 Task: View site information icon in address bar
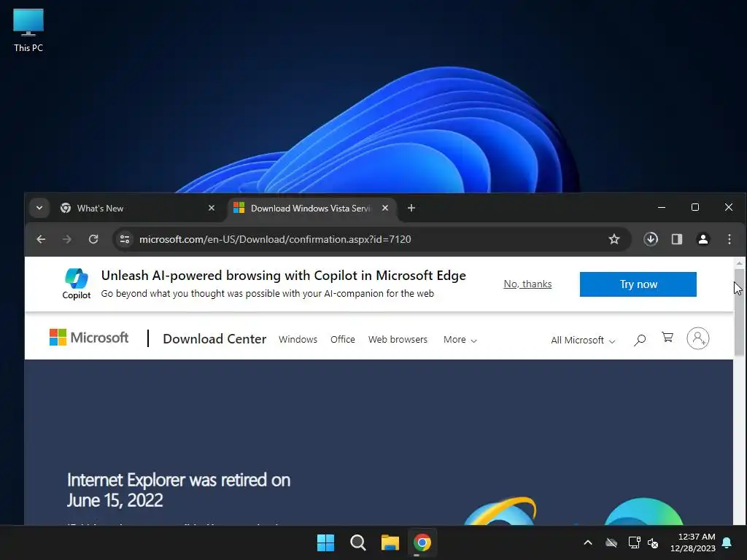pyautogui.click(x=125, y=239)
